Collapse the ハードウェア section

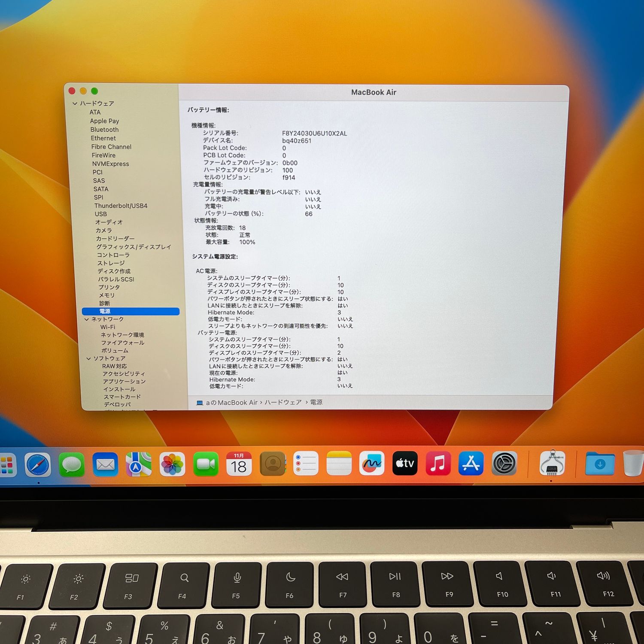coord(75,103)
